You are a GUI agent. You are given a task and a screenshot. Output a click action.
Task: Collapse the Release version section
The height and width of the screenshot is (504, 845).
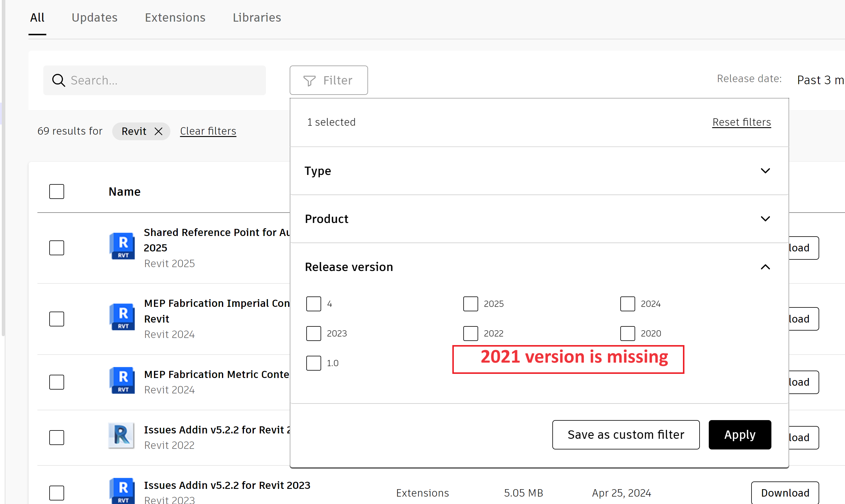coord(765,267)
